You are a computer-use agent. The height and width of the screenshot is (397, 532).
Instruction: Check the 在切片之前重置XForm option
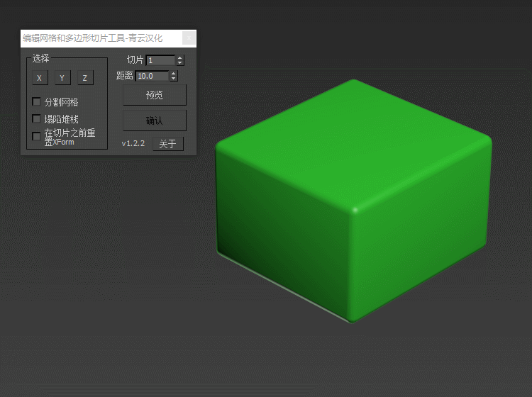(x=37, y=136)
